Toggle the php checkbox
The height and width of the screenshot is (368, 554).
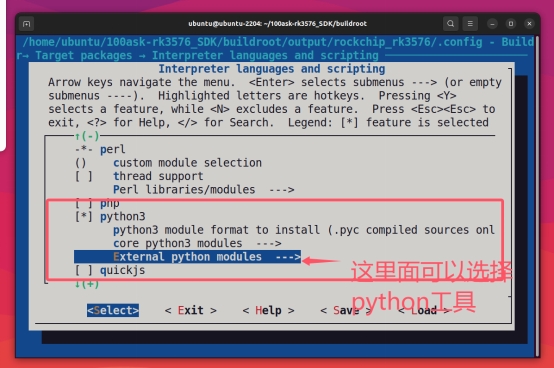point(84,203)
